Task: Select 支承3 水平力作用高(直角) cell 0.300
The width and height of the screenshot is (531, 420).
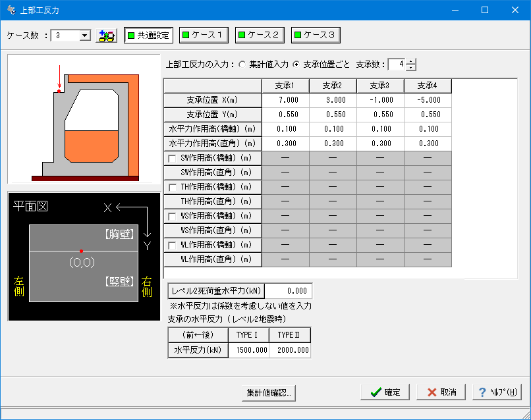Action: click(x=380, y=144)
